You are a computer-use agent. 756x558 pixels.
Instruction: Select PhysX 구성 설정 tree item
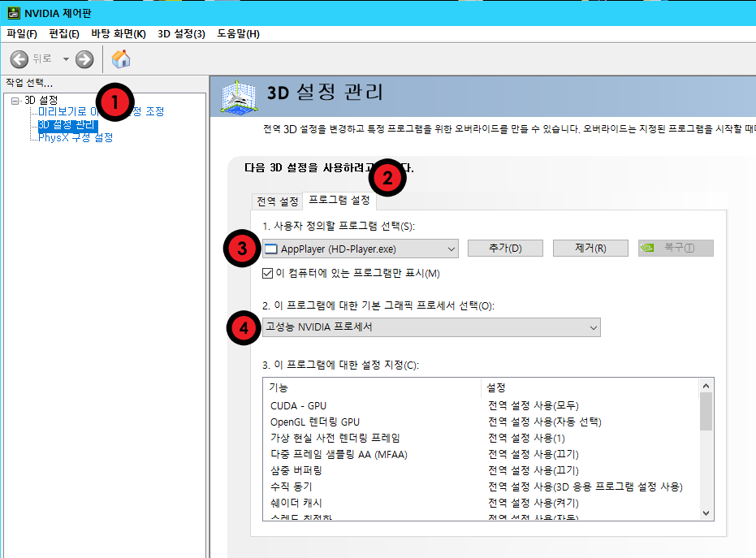pyautogui.click(x=76, y=137)
